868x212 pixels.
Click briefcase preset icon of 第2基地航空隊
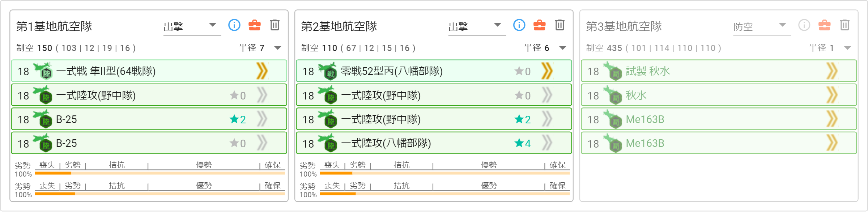click(540, 25)
